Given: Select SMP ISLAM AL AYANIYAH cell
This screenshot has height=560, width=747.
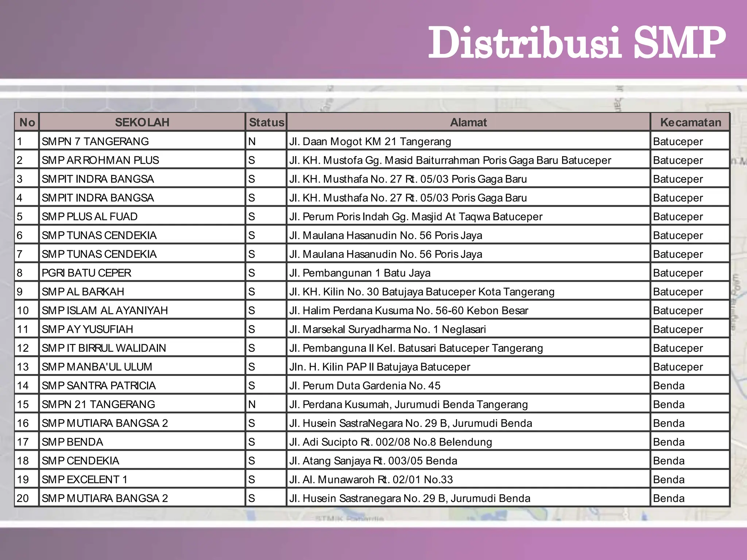Looking at the screenshot, I should click(x=142, y=310).
